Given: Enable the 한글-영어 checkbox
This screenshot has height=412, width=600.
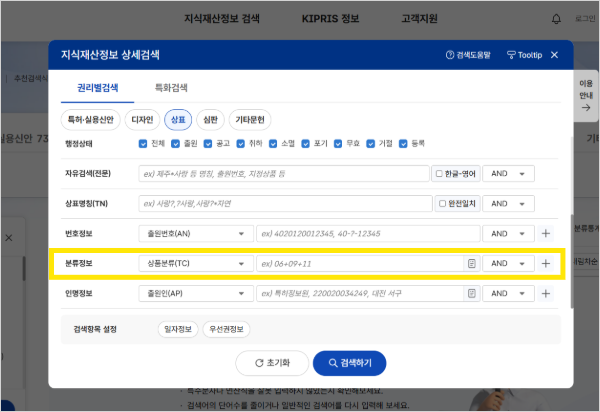Looking at the screenshot, I should (439, 174).
